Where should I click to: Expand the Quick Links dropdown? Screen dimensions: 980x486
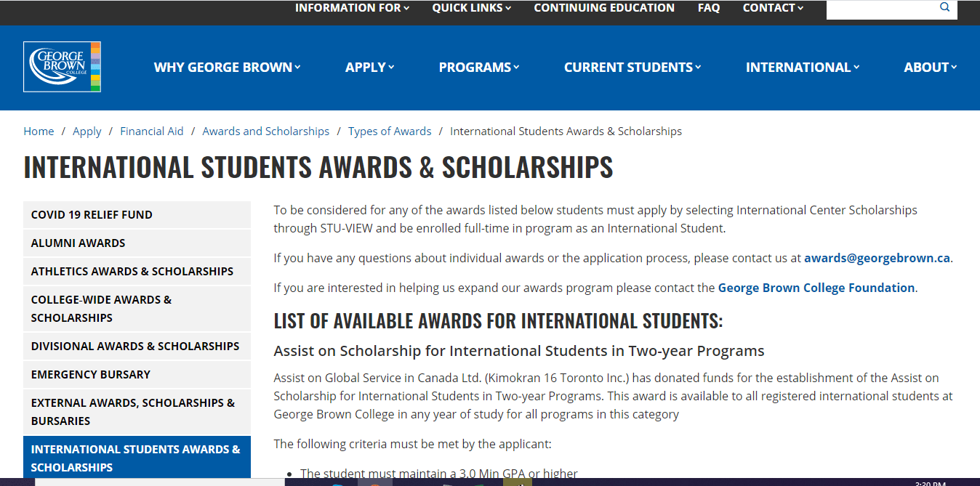tap(472, 8)
